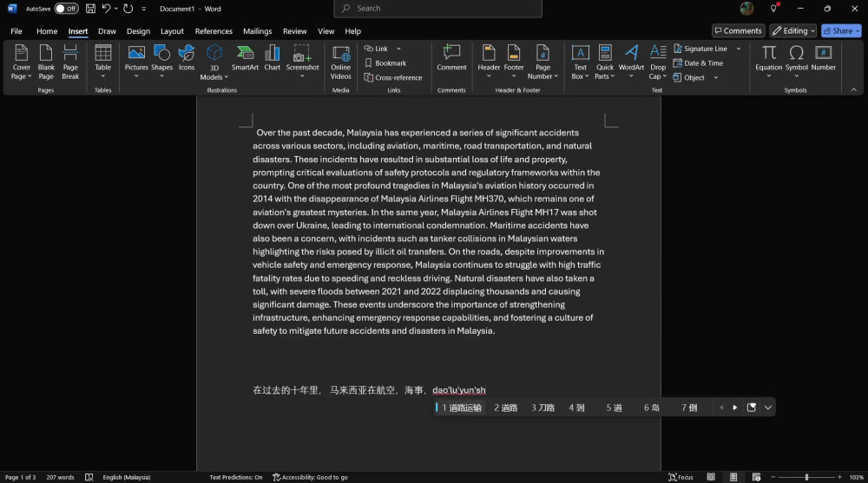
Task: Adjust the zoom slider handle
Action: [806, 477]
